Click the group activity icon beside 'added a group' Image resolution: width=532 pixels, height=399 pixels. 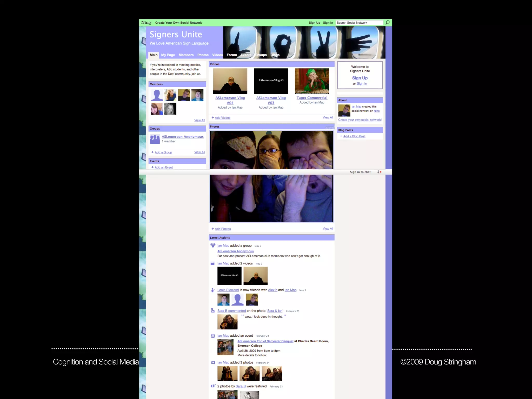[x=213, y=245]
